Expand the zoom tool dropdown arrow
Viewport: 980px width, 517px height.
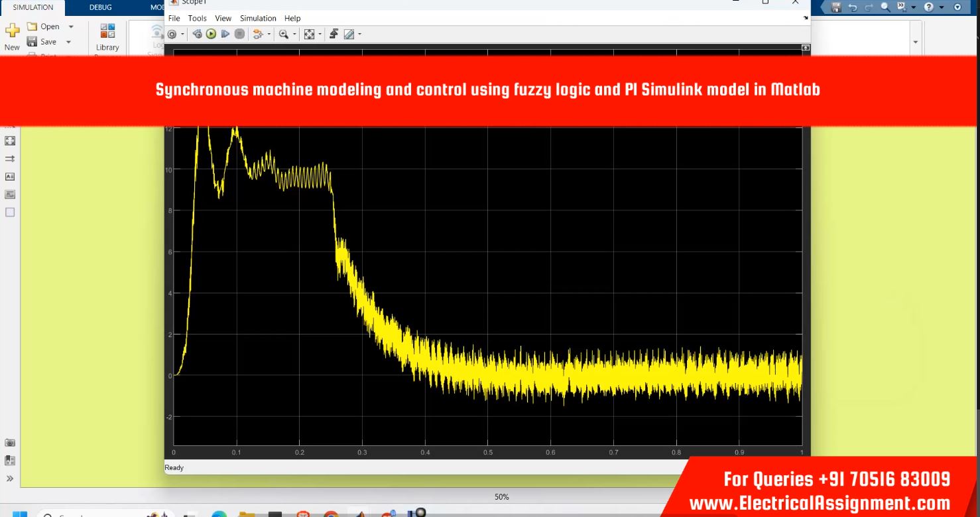[294, 34]
